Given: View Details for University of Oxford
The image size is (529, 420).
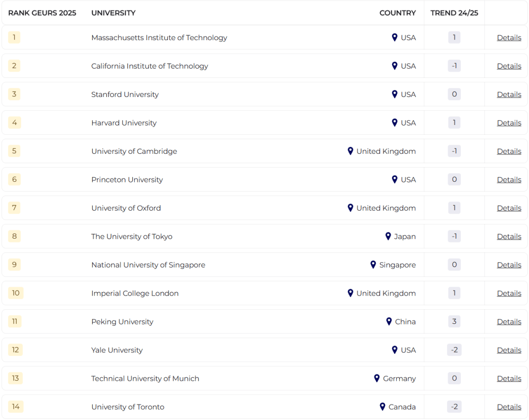Looking at the screenshot, I should click(x=509, y=208).
